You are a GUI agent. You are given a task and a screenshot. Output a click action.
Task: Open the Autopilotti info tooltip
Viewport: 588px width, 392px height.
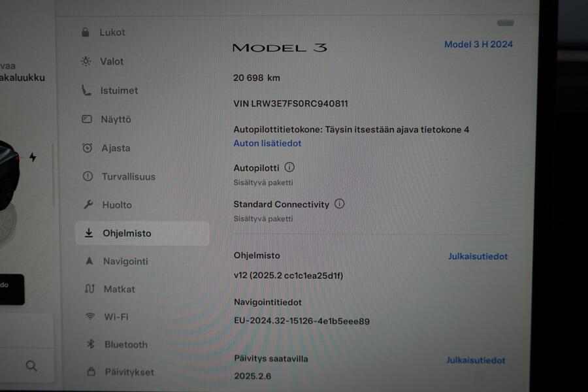pos(289,167)
